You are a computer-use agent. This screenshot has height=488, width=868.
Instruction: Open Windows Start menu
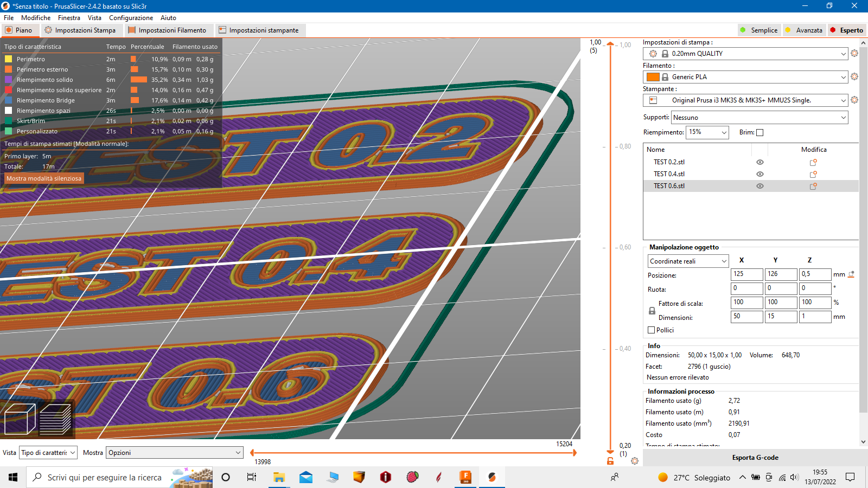click(x=13, y=477)
